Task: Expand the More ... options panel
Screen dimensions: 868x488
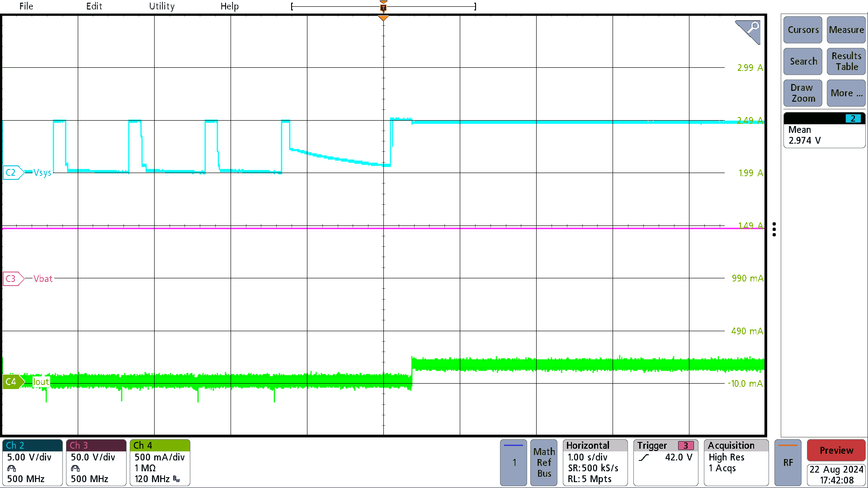Action: click(x=846, y=93)
